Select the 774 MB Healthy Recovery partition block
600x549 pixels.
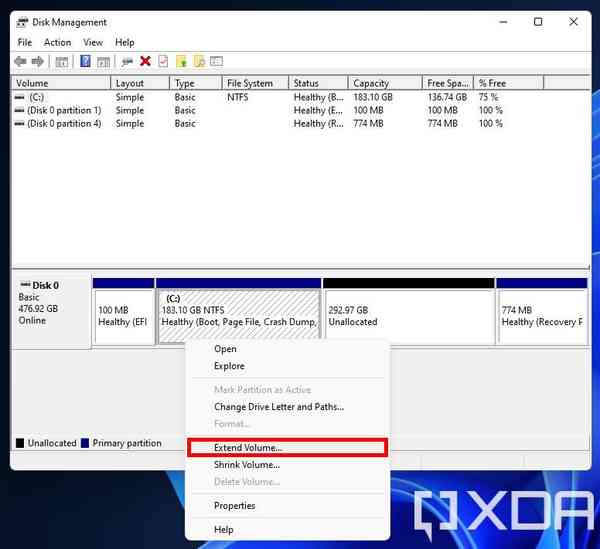542,312
